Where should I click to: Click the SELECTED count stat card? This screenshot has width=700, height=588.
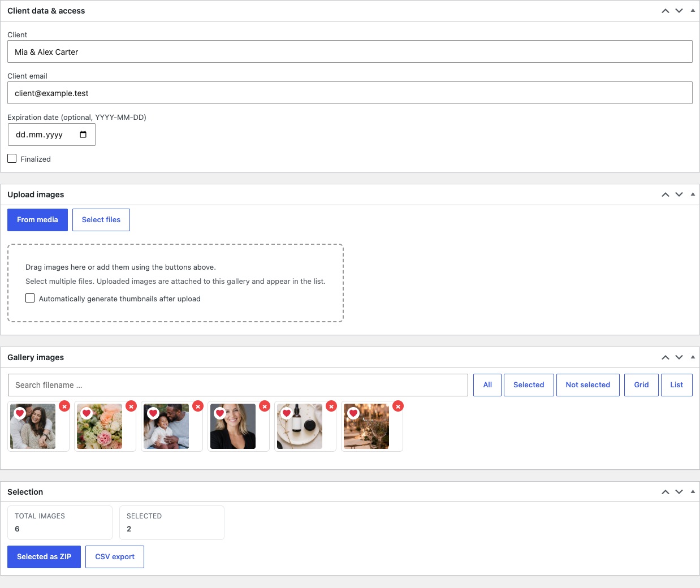(172, 522)
